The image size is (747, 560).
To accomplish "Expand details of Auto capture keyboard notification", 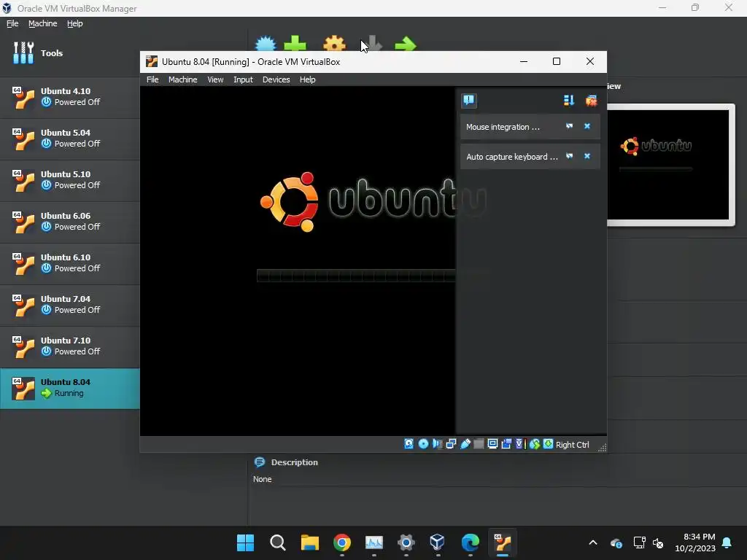I will 569,156.
